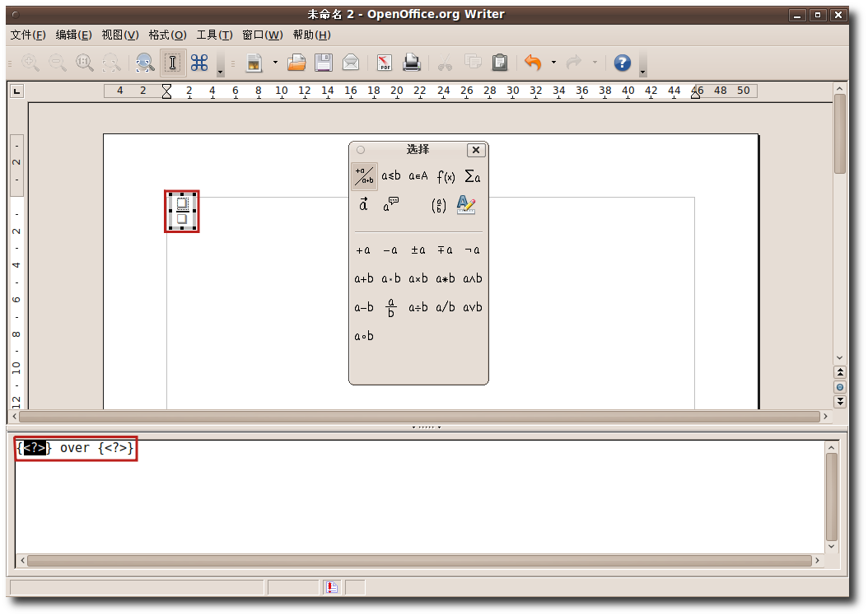
Task: Click the Zoom Out toolbar icon
Action: tap(58, 63)
